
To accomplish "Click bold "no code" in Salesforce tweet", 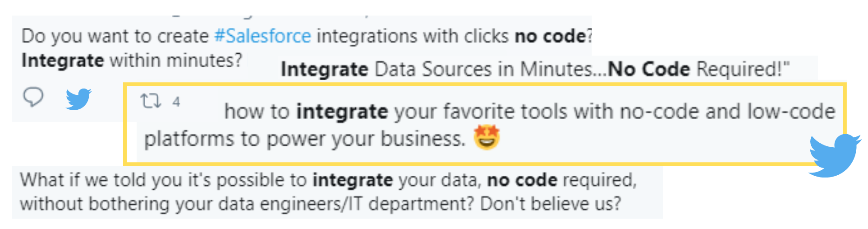I will point(550,36).
